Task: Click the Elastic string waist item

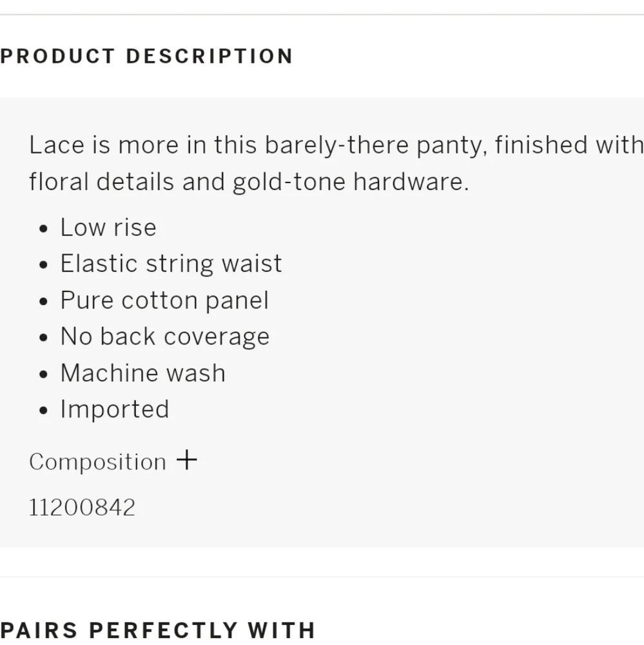Action: pyautogui.click(x=171, y=264)
